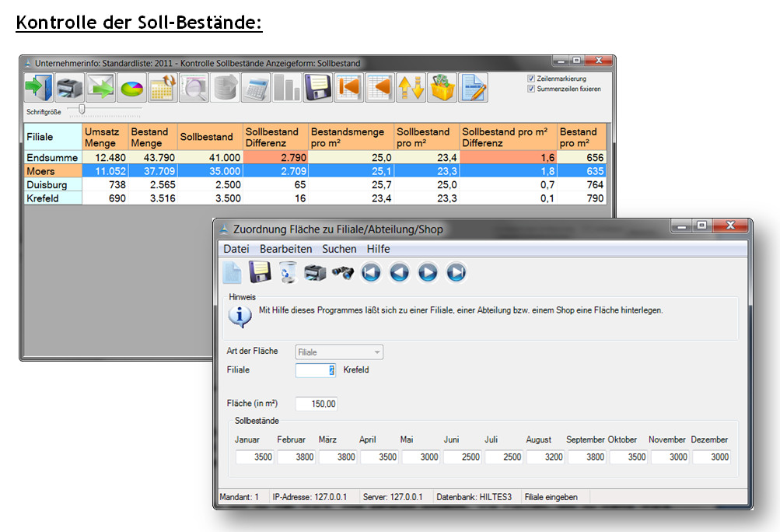Click the shopping basket icon
This screenshot has height=532, width=780.
coord(442,88)
